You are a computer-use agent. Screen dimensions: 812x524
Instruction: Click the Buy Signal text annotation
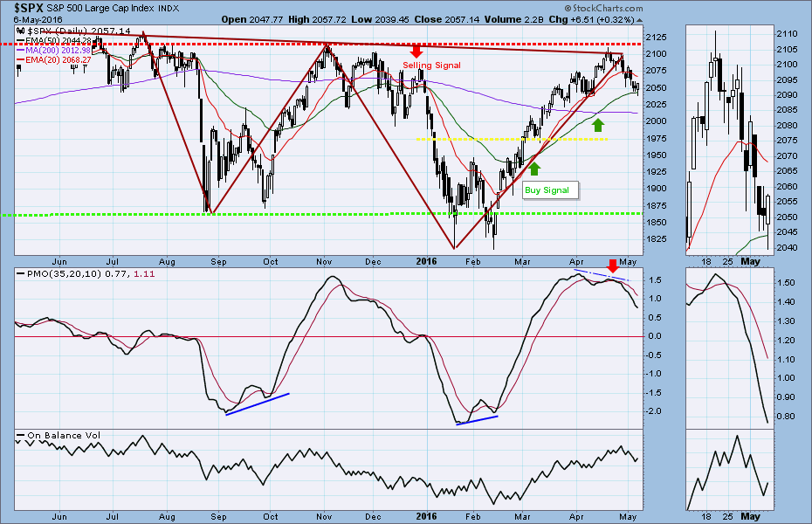click(x=548, y=190)
